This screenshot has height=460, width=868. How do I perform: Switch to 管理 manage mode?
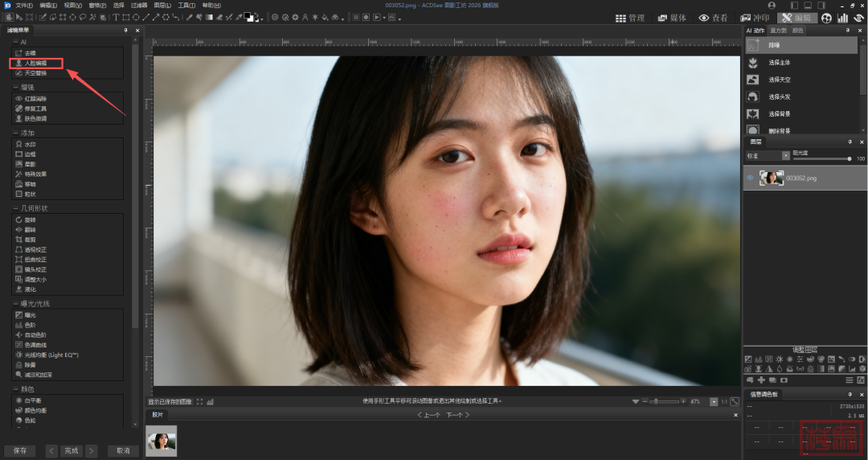point(631,18)
